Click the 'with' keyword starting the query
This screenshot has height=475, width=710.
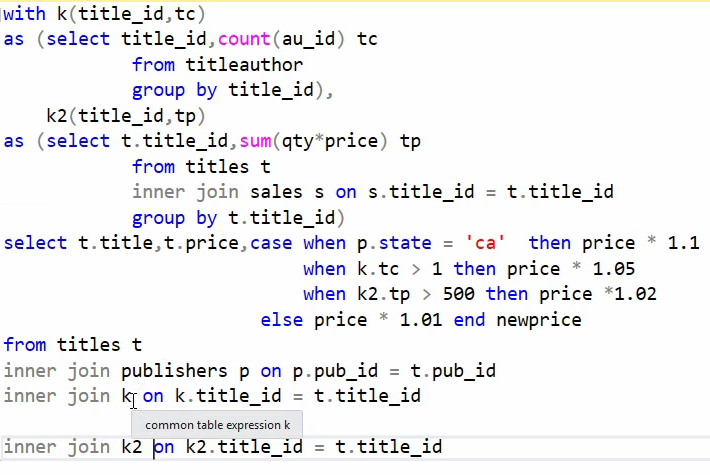point(24,14)
